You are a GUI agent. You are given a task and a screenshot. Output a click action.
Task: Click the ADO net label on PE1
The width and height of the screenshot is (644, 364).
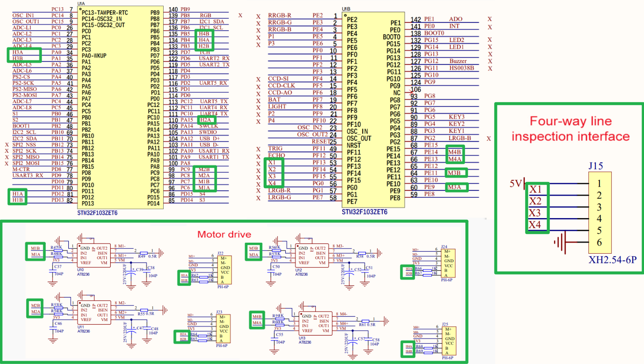coord(456,19)
